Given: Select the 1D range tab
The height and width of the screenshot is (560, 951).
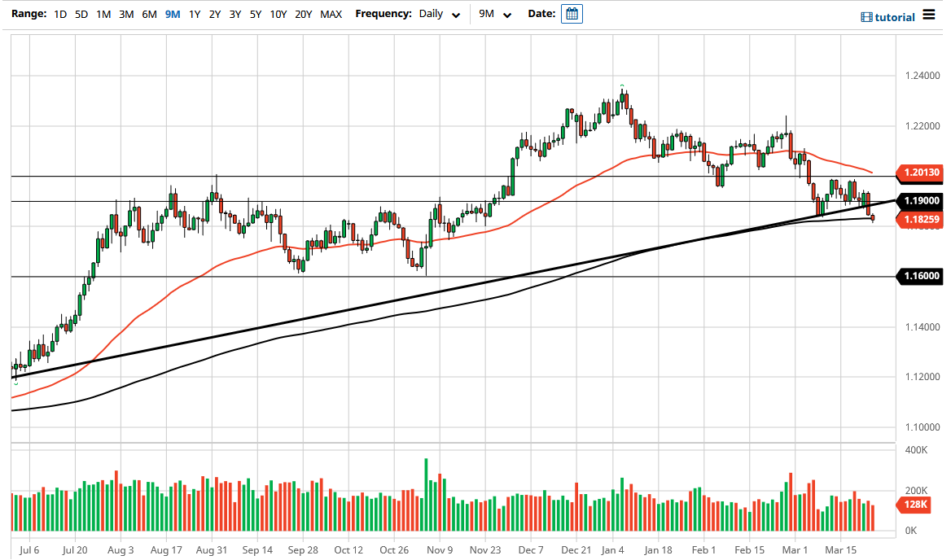Looking at the screenshot, I should click(x=59, y=14).
